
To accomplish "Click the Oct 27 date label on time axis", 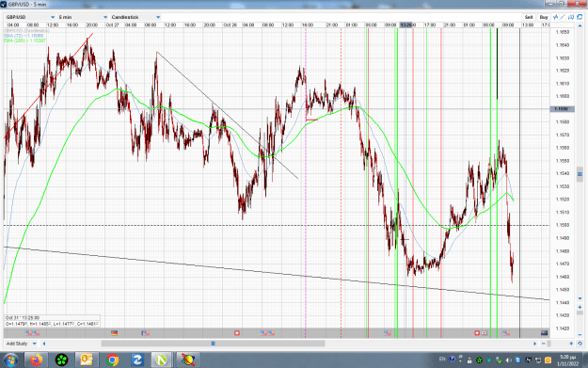I will tap(112, 25).
